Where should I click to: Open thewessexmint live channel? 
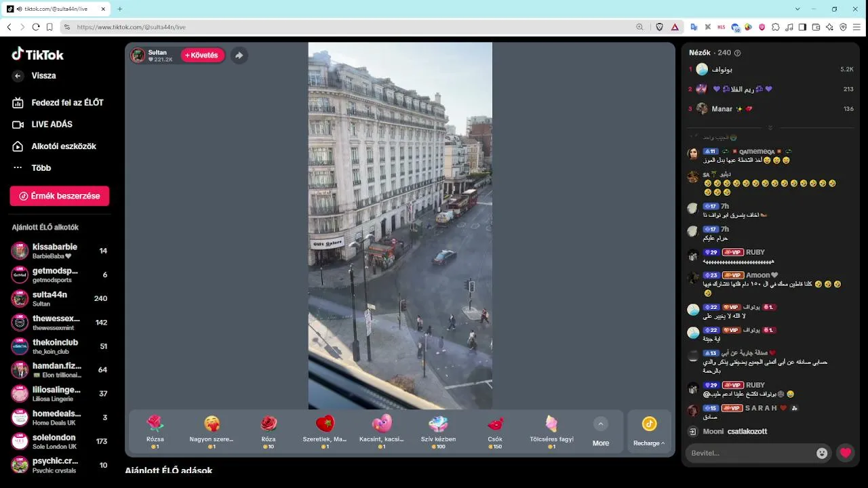click(60, 322)
